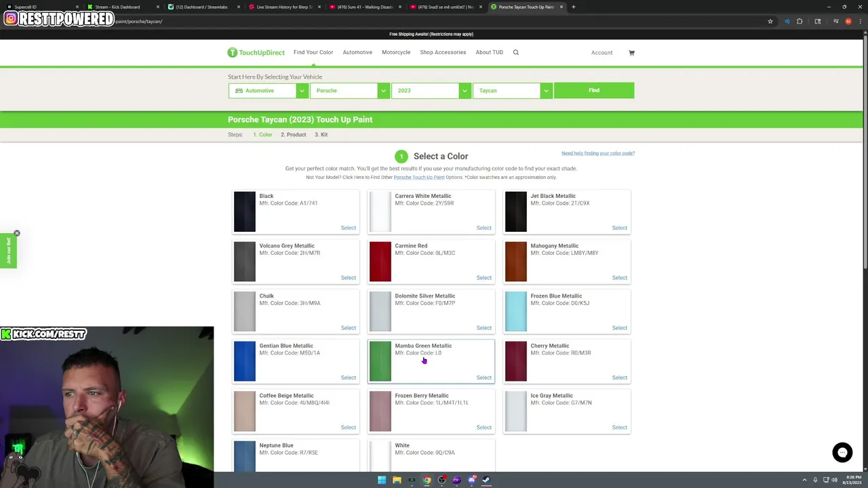Select Coffee Beige Metallic color

pos(348,428)
